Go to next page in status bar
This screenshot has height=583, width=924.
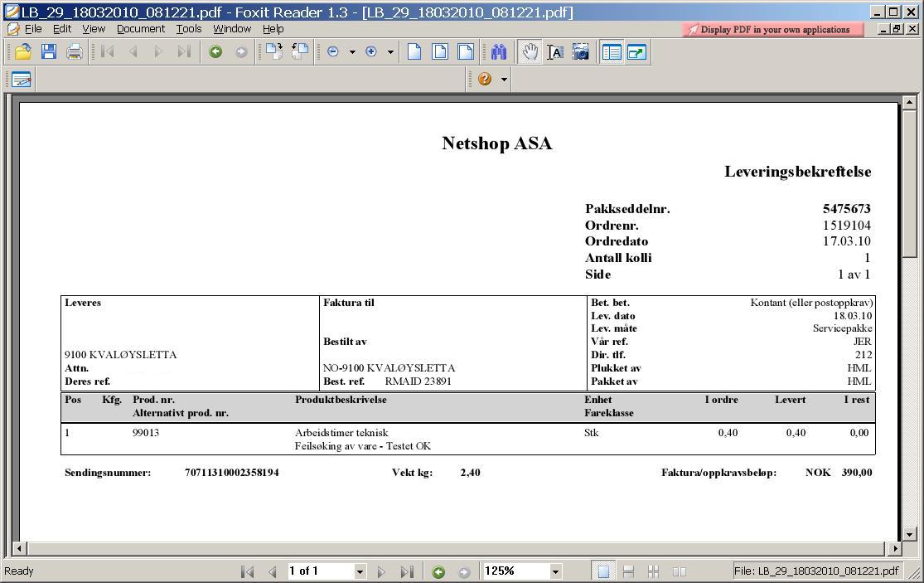coord(381,571)
